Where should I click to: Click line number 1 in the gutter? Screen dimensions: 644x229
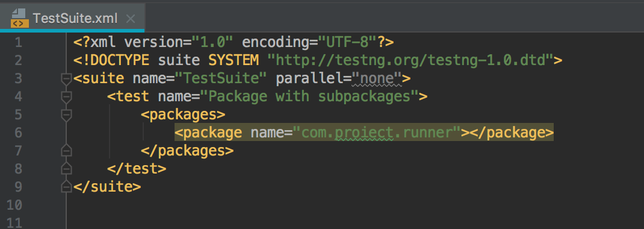17,42
